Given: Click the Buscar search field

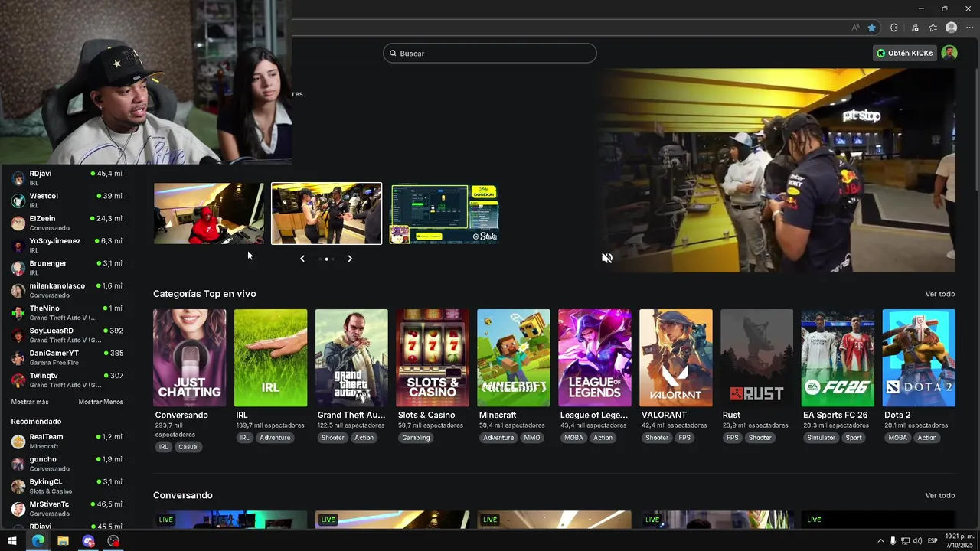Looking at the screenshot, I should [490, 54].
